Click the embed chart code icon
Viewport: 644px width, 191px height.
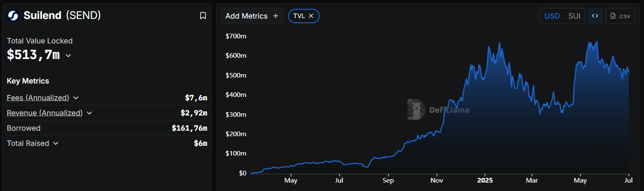595,16
